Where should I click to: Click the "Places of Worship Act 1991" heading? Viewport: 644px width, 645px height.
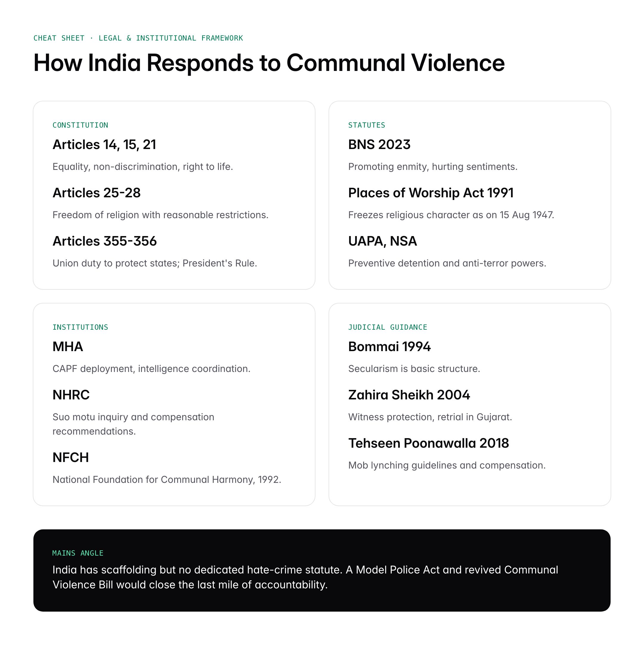point(431,193)
